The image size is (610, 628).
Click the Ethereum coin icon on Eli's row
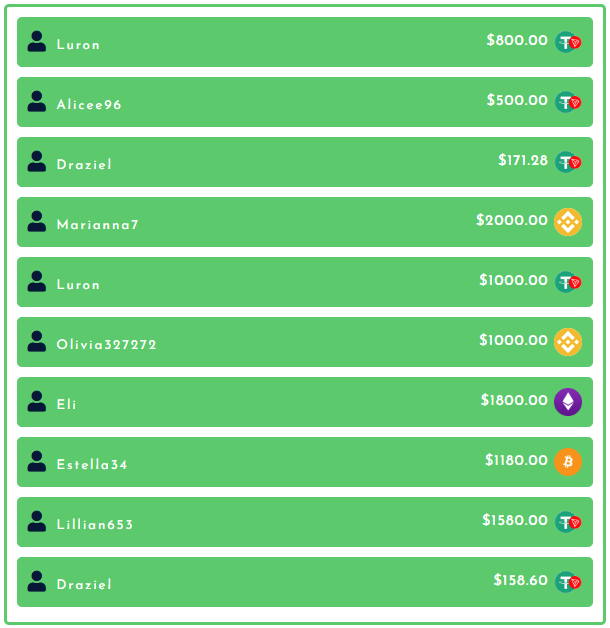568,402
